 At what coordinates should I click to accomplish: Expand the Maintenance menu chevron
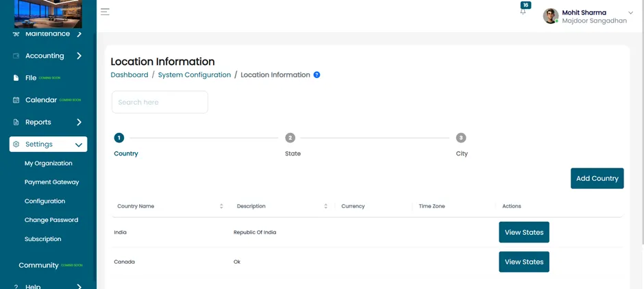pyautogui.click(x=79, y=34)
